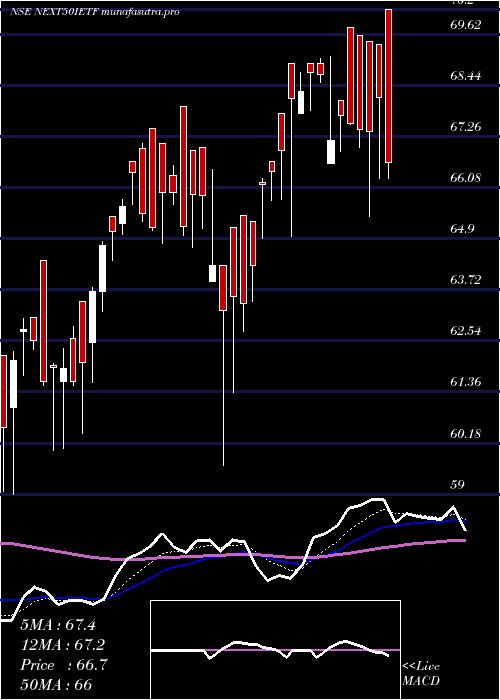Click inside the MACD inset chart box
The width and height of the screenshot is (500, 700).
click(275, 650)
